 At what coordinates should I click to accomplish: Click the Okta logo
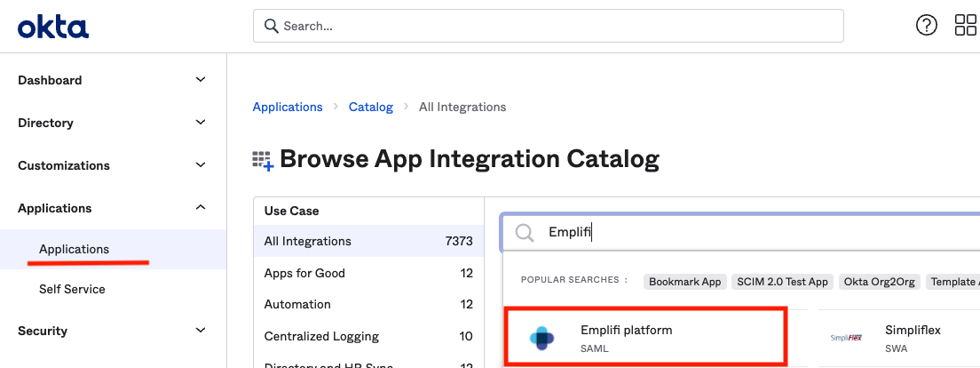tap(53, 28)
